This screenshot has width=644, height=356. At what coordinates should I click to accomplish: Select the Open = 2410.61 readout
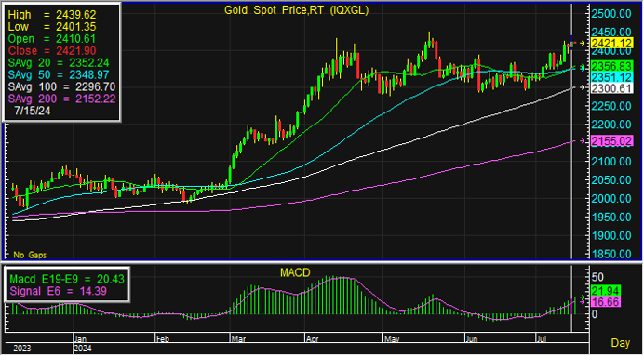52,39
